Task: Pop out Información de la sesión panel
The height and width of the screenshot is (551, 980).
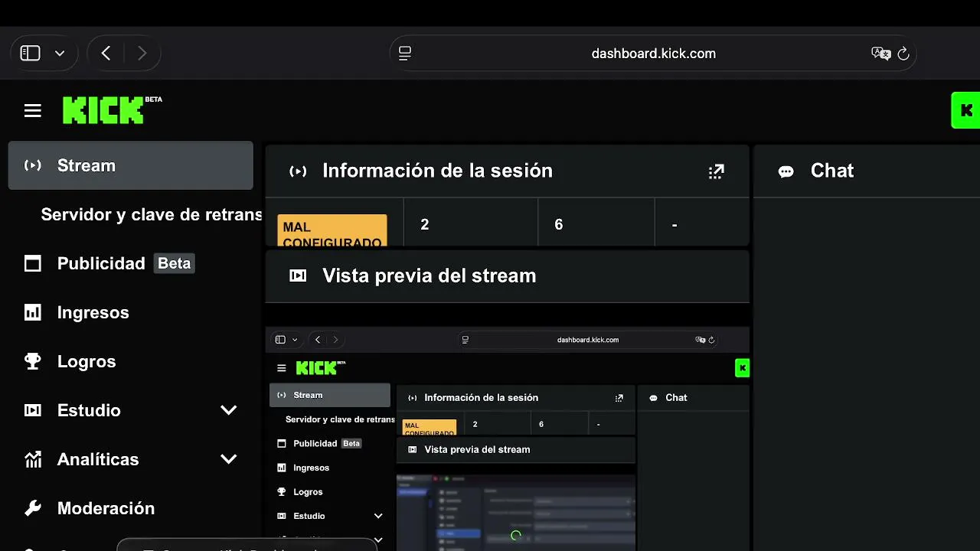Action: point(716,171)
